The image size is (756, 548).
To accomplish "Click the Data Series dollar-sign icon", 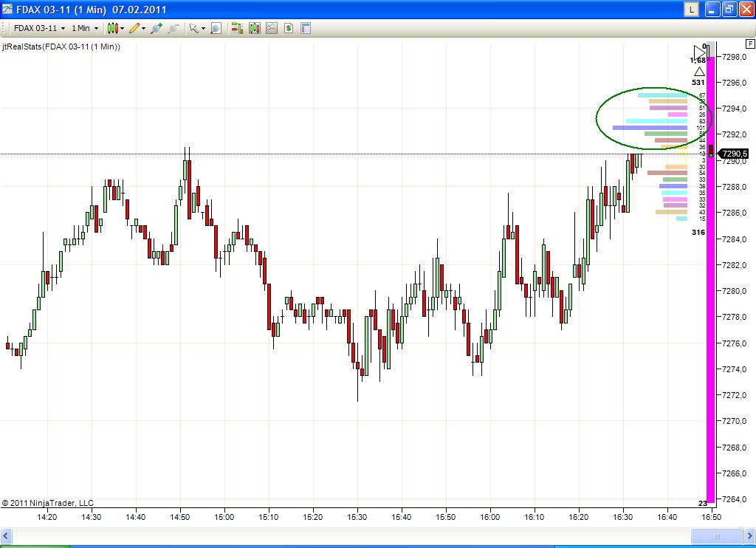I will click(x=289, y=28).
